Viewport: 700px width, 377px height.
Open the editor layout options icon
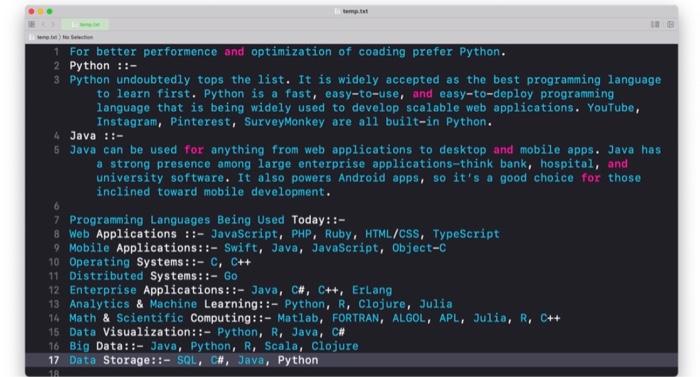tap(655, 24)
